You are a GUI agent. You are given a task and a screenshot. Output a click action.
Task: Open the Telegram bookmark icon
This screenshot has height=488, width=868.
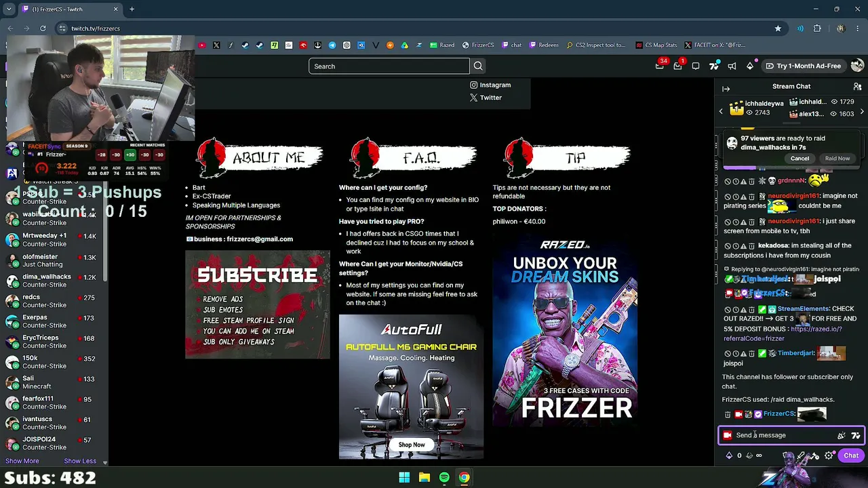click(332, 45)
